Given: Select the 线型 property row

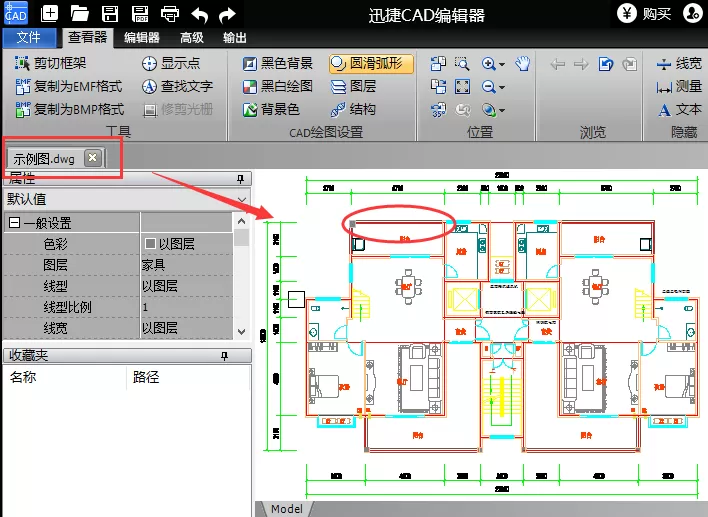Looking at the screenshot, I should [x=118, y=286].
